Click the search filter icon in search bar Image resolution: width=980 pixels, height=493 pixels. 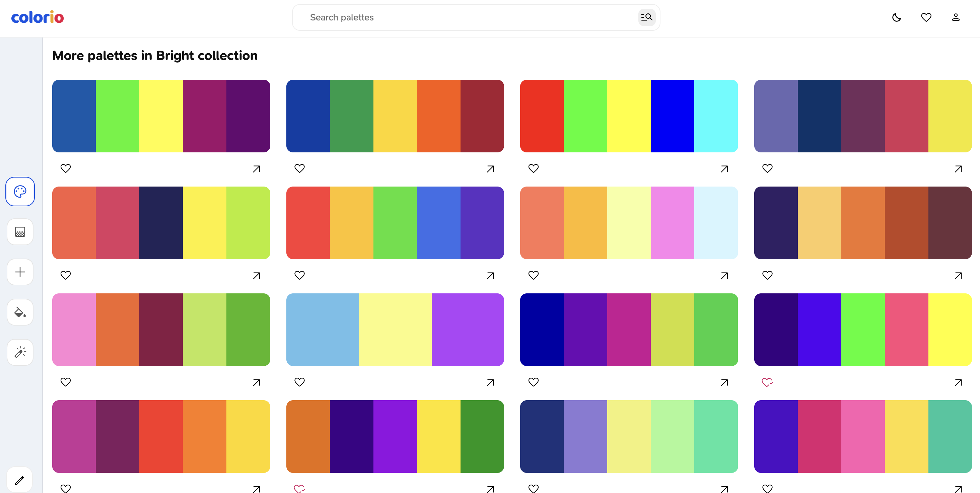coord(646,17)
